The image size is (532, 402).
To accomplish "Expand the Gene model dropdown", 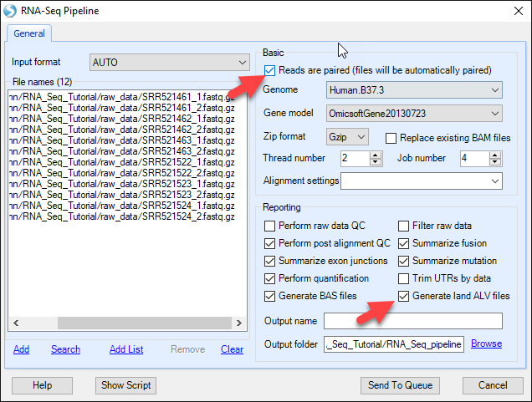I will [414, 114].
